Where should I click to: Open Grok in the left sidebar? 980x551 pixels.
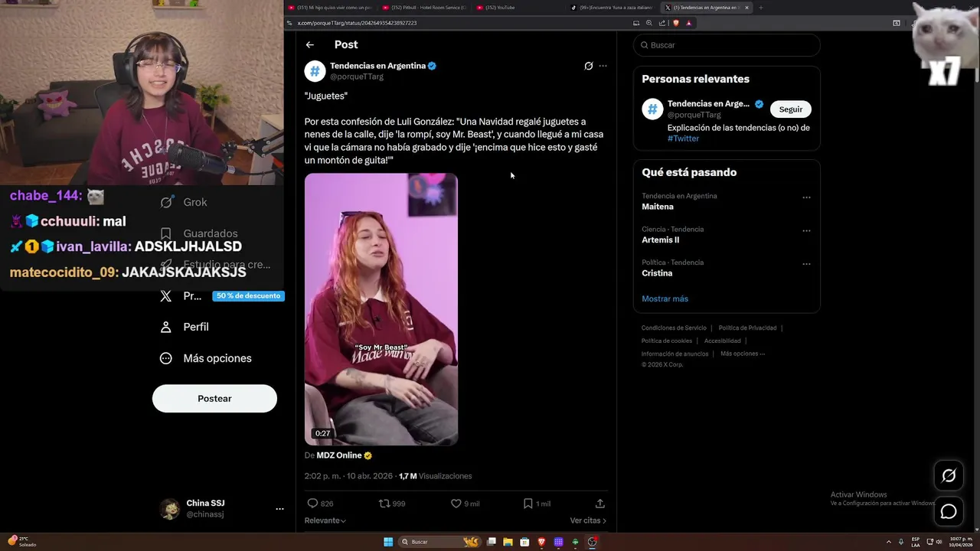[184, 202]
